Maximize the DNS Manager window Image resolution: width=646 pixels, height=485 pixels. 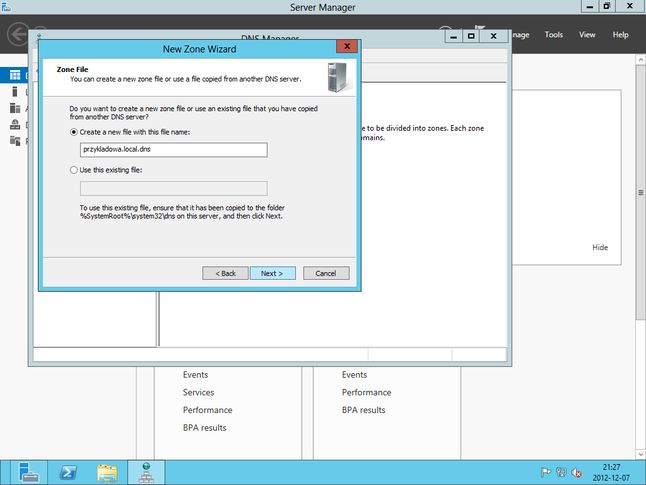click(x=471, y=36)
